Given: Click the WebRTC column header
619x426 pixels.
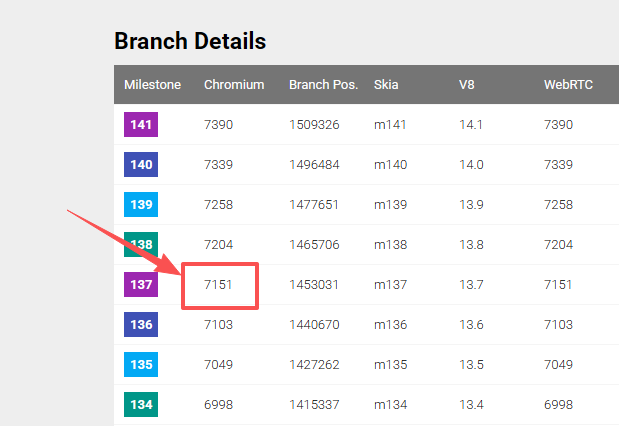Looking at the screenshot, I should [x=568, y=84].
